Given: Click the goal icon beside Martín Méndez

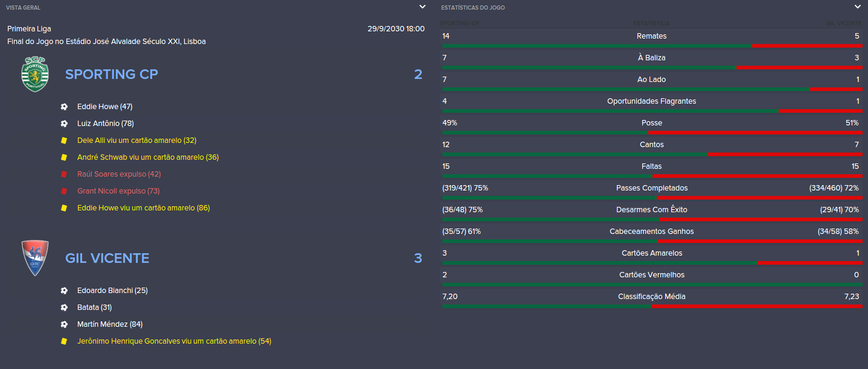Looking at the screenshot, I should pyautogui.click(x=64, y=324).
